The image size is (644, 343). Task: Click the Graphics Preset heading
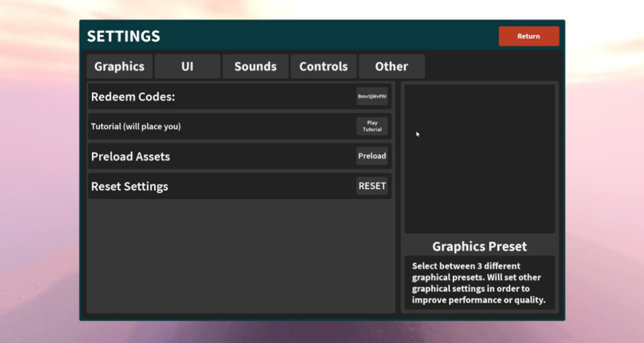(479, 246)
